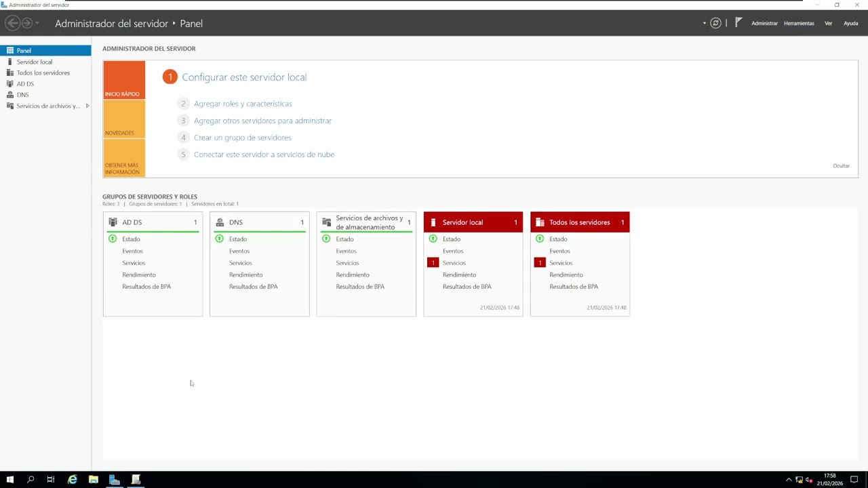This screenshot has height=488, width=868.
Task: Open Task View from the taskbar
Action: [51, 480]
